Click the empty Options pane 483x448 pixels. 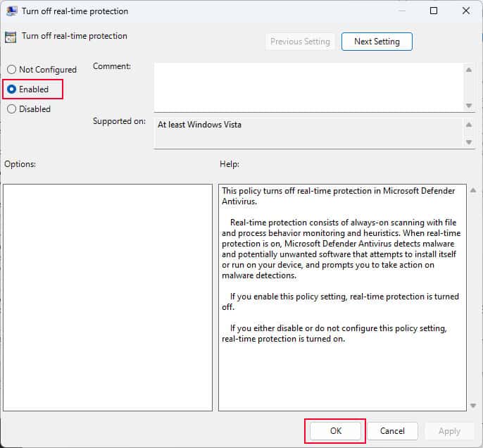click(x=108, y=297)
